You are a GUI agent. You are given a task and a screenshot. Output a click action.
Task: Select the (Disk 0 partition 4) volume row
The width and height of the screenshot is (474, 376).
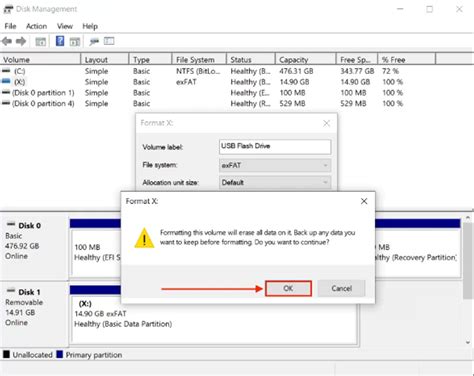(x=203, y=103)
